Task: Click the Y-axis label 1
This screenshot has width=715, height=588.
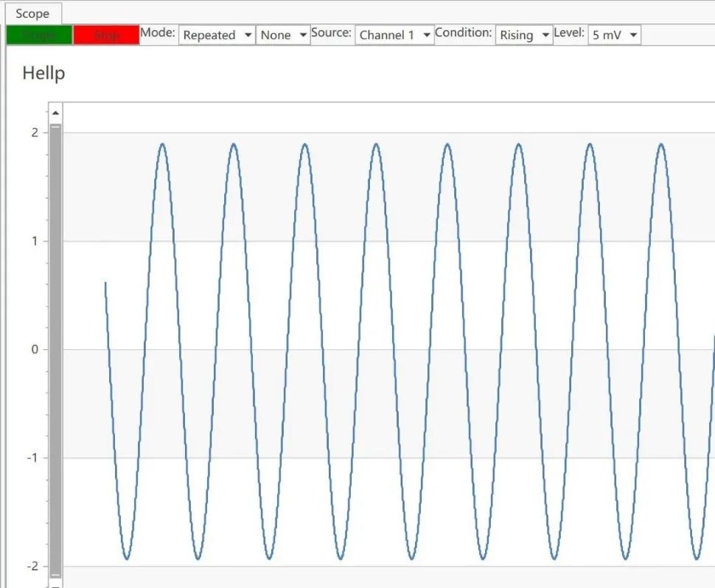Action: 35,241
